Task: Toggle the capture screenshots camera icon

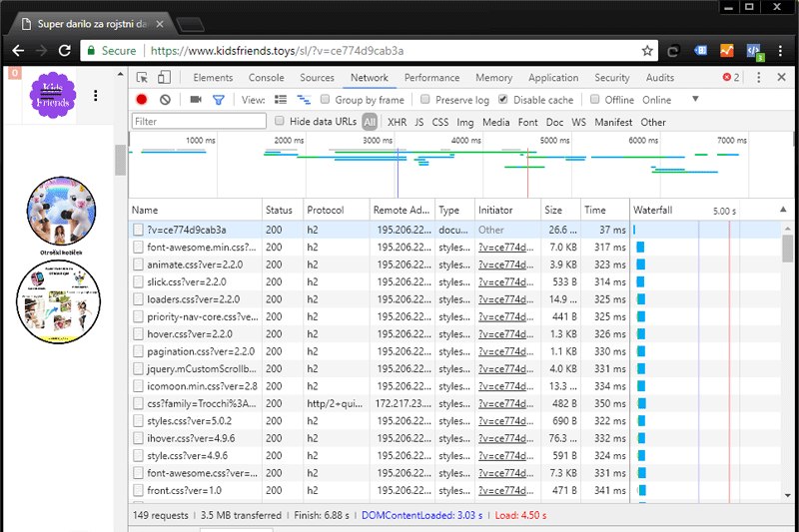Action: coord(196,100)
